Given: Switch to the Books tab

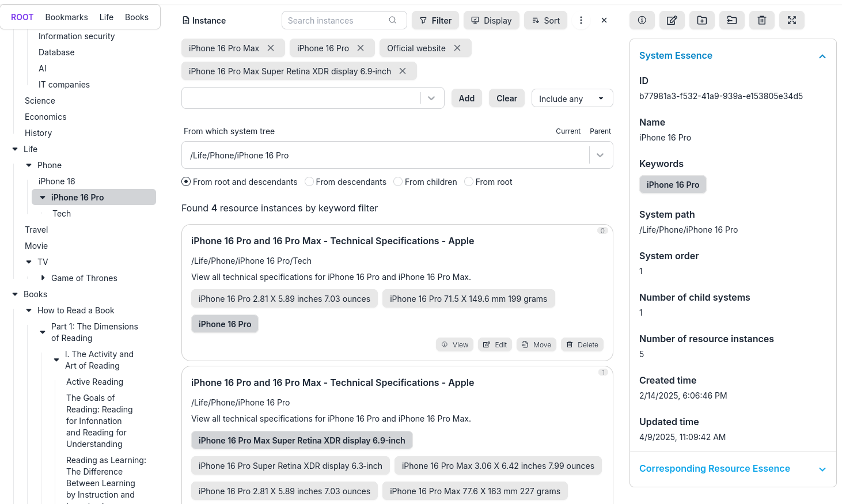Looking at the screenshot, I should [x=136, y=17].
